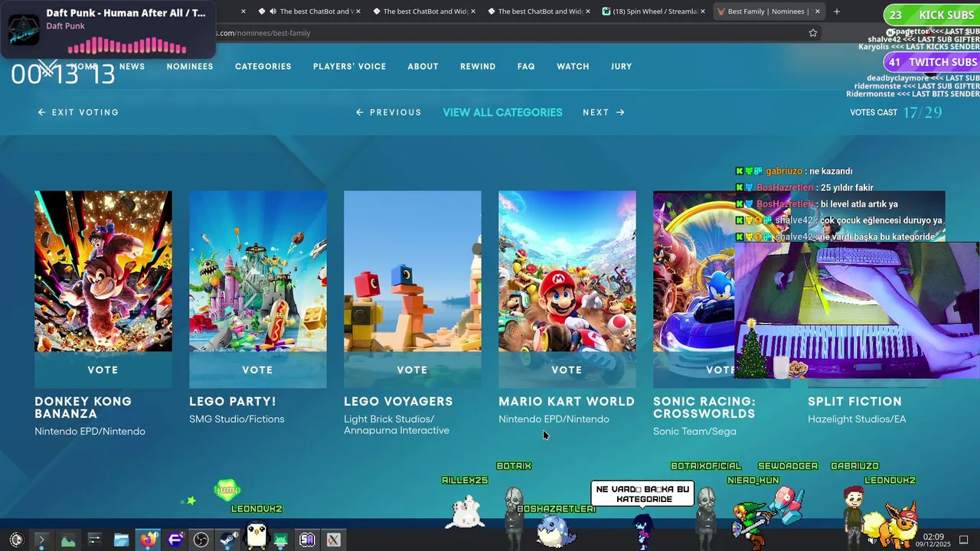
Task: Close the Best Family Nominees tab
Action: 818,11
